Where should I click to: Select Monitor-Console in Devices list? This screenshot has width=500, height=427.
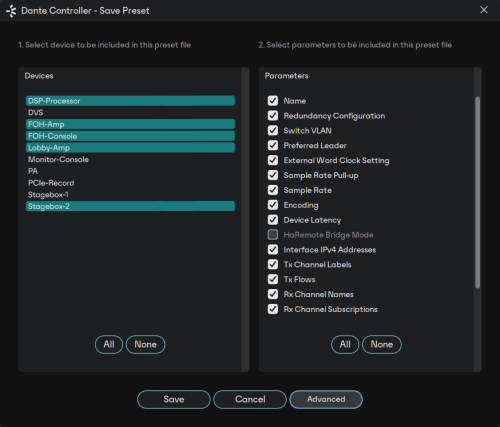pos(130,159)
